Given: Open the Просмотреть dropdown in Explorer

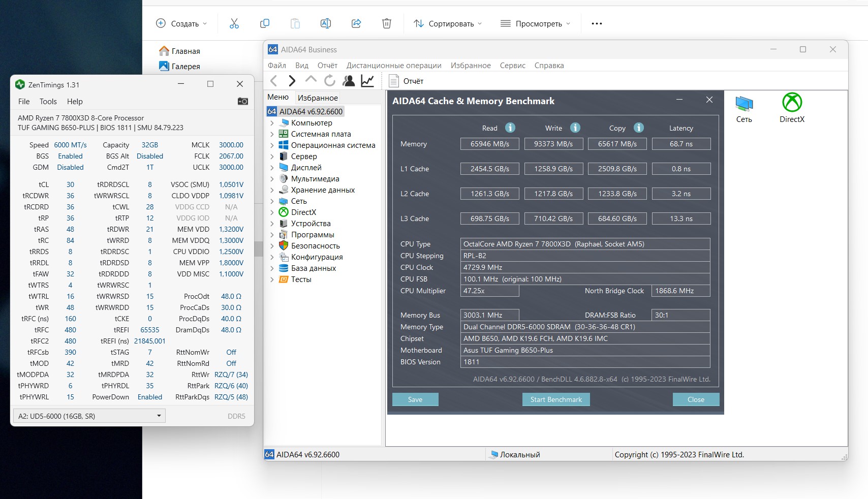Looking at the screenshot, I should point(536,23).
